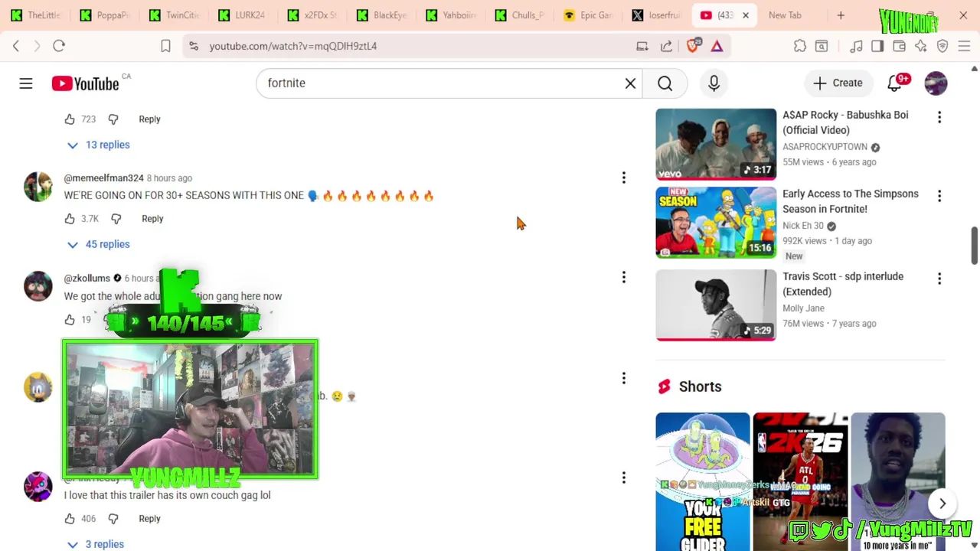Open Leo AI sparkle icon
980x551 pixels.
pyautogui.click(x=921, y=46)
